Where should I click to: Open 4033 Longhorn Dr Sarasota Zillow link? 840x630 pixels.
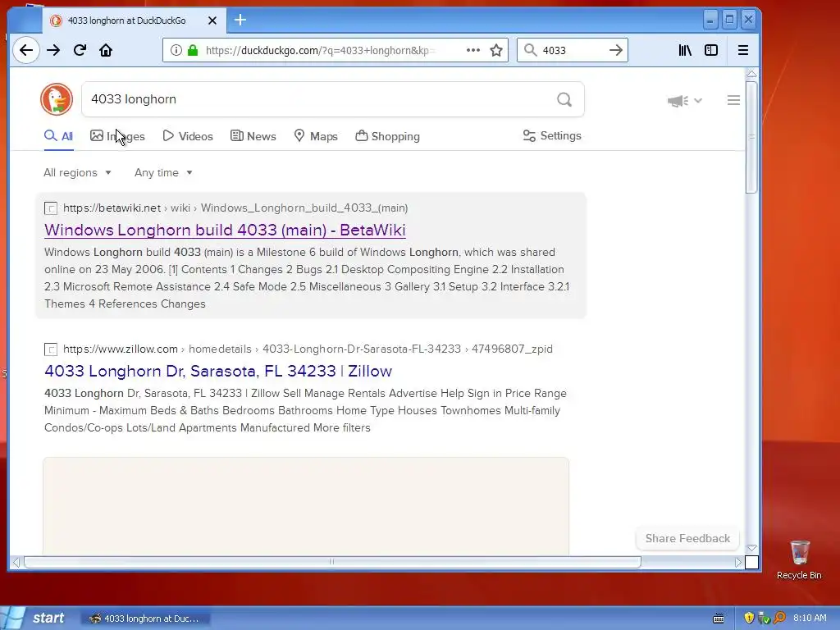pyautogui.click(x=218, y=371)
